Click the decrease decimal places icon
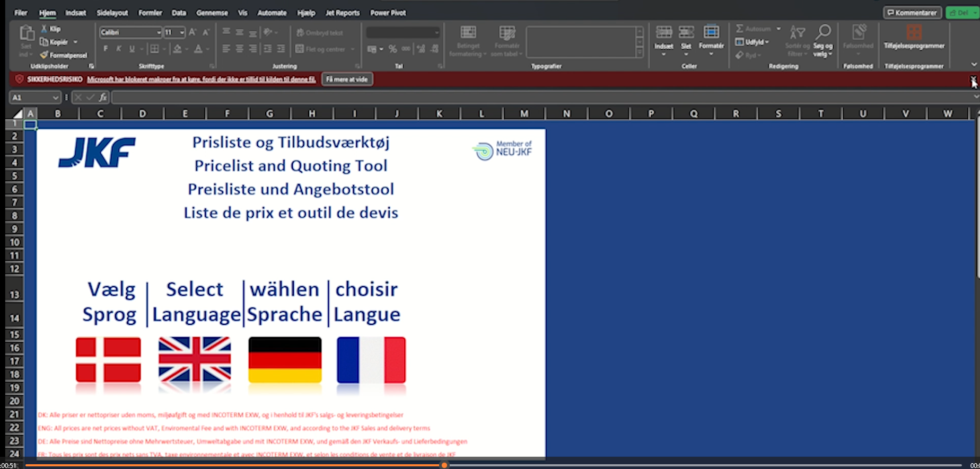980x469 pixels. (435, 49)
